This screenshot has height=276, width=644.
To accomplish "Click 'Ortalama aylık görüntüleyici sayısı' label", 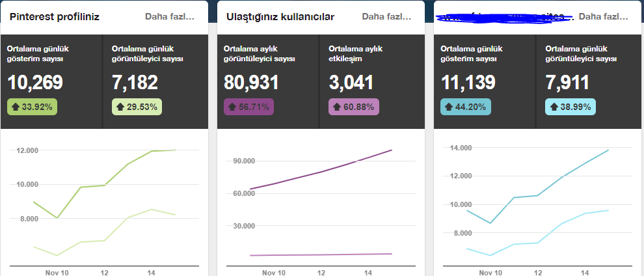I will 259,54.
